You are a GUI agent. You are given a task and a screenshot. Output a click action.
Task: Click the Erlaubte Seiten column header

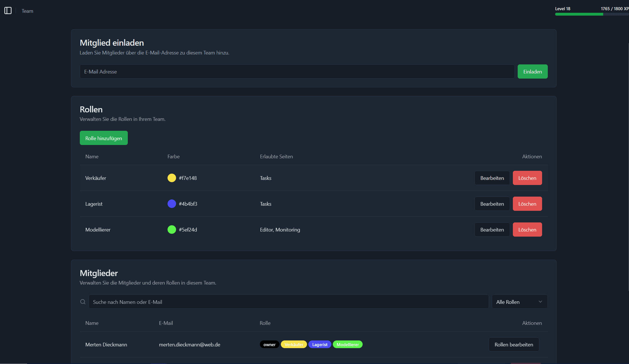(276, 157)
